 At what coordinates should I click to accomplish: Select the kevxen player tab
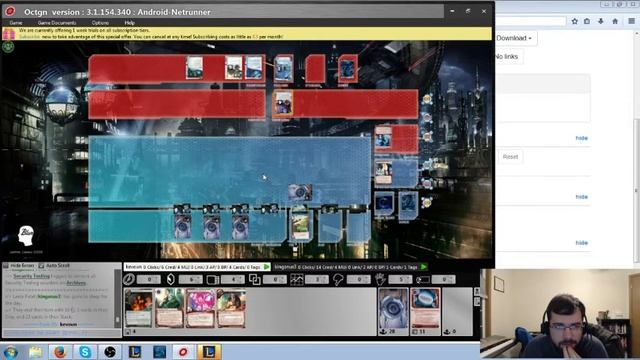[x=197, y=267]
